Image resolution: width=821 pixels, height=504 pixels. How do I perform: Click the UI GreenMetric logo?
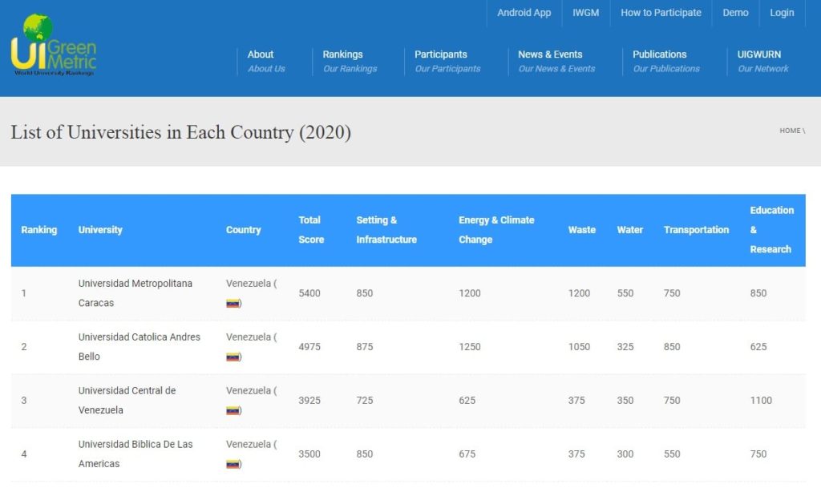tap(53, 46)
